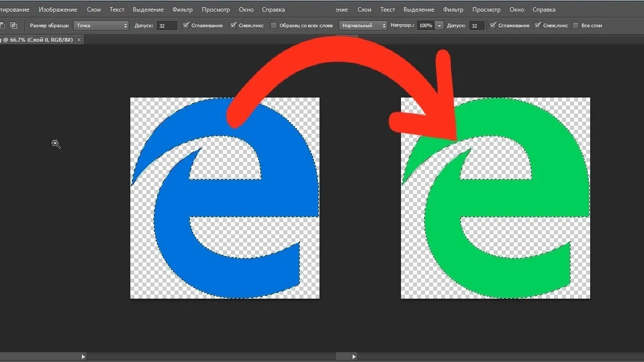644x362 pixels.
Task: Open Текст menu in blue-logo window
Action: (117, 10)
